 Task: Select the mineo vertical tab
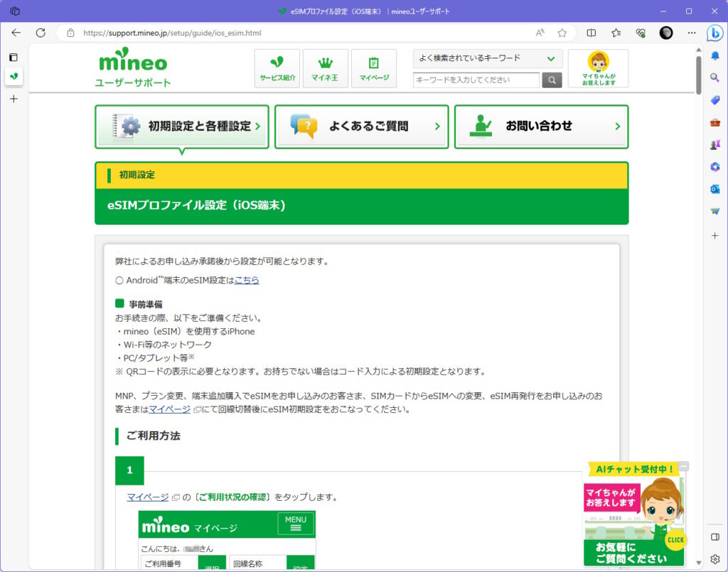pos(14,76)
